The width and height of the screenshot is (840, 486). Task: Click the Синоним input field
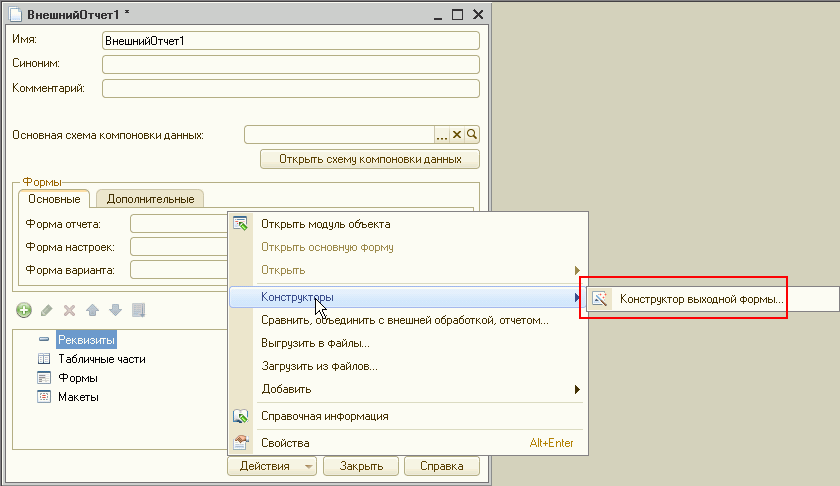pos(291,64)
